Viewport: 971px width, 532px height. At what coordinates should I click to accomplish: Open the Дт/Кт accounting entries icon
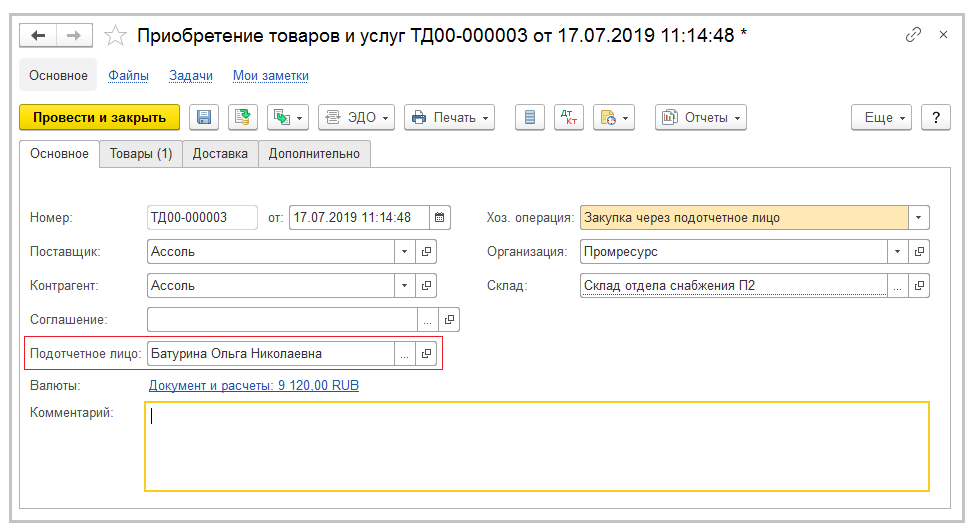pos(568,117)
